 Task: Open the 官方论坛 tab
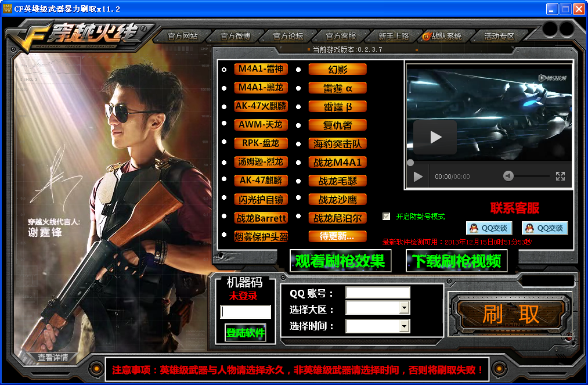[x=288, y=36]
